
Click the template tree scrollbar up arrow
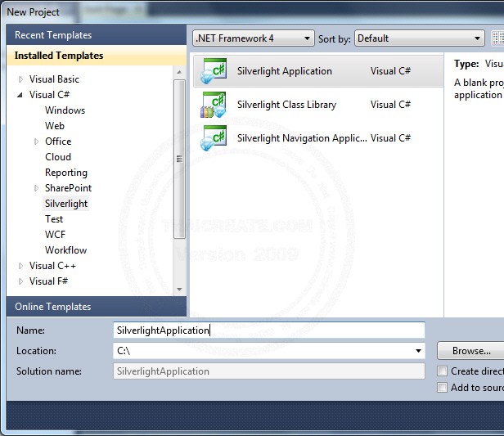click(x=179, y=72)
